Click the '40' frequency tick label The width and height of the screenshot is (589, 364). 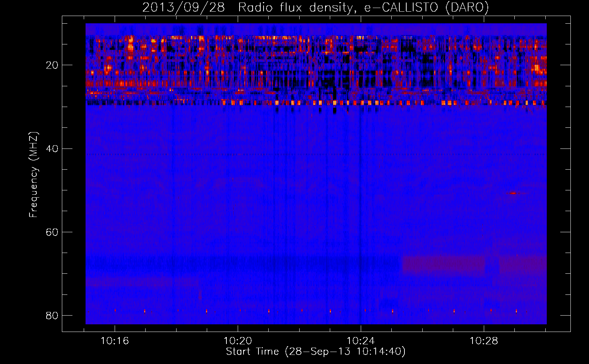tap(52, 149)
